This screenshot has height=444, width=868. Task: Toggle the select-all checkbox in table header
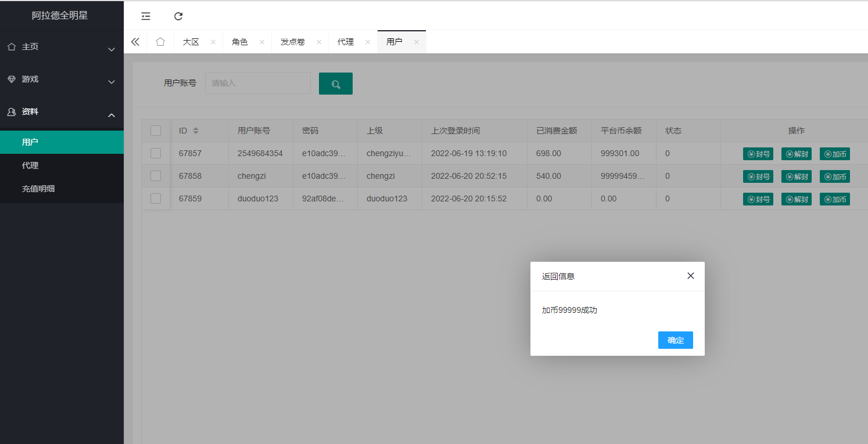(x=156, y=131)
